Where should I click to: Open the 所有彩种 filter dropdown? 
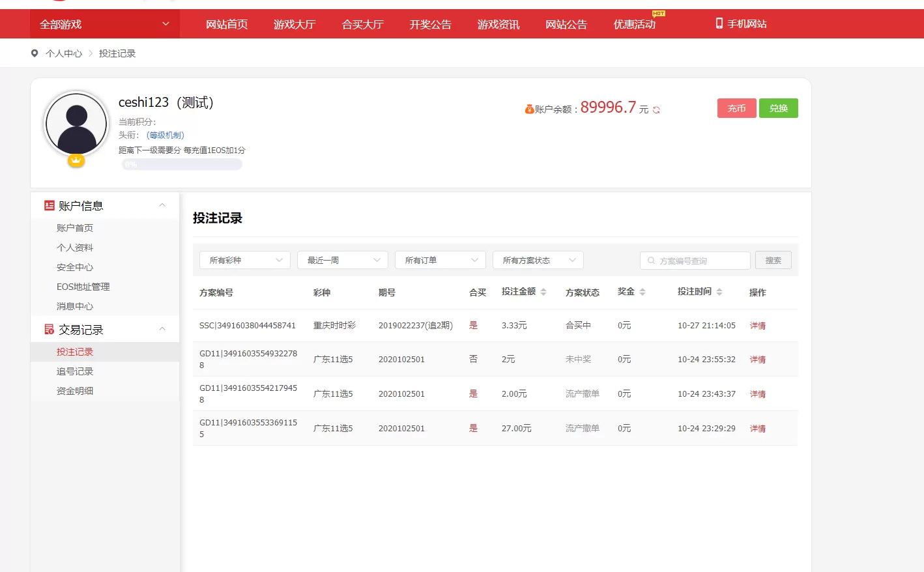click(x=244, y=260)
